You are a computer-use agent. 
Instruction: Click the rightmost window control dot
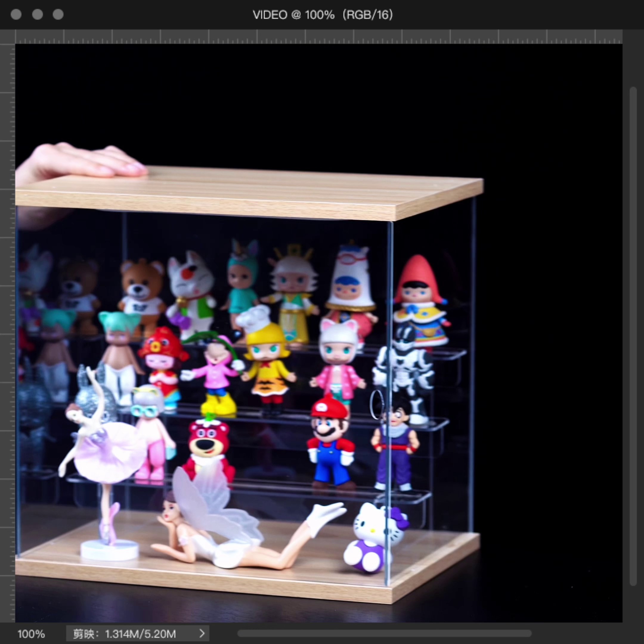[58, 15]
